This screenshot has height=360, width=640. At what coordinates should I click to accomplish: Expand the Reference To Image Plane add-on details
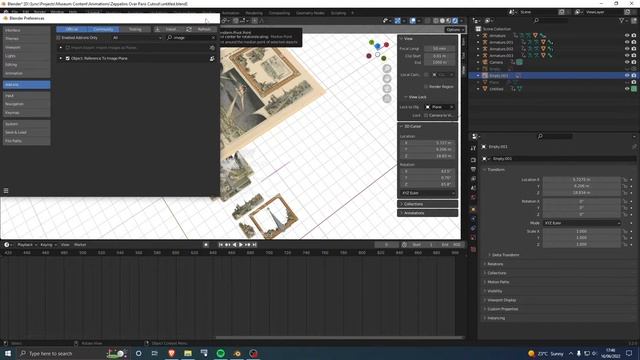pos(61,58)
